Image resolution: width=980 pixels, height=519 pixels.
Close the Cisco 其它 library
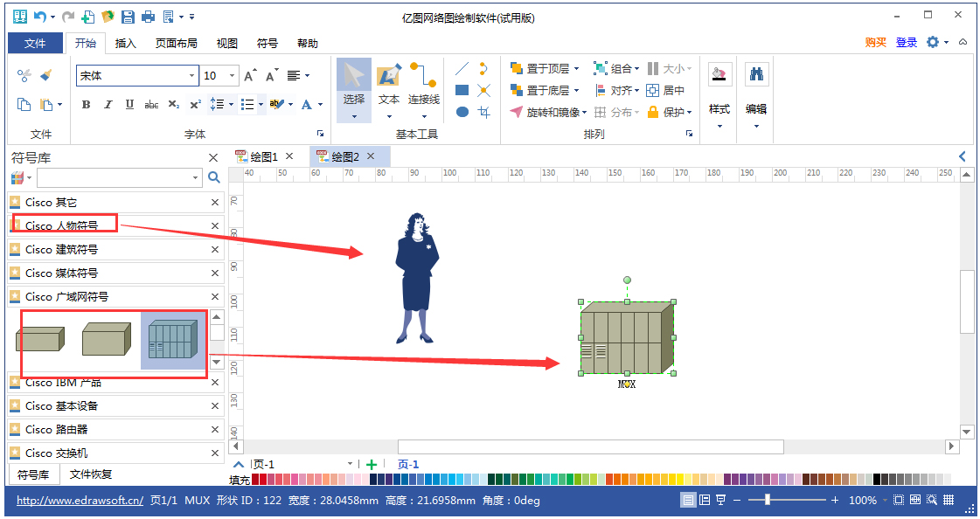click(x=215, y=203)
